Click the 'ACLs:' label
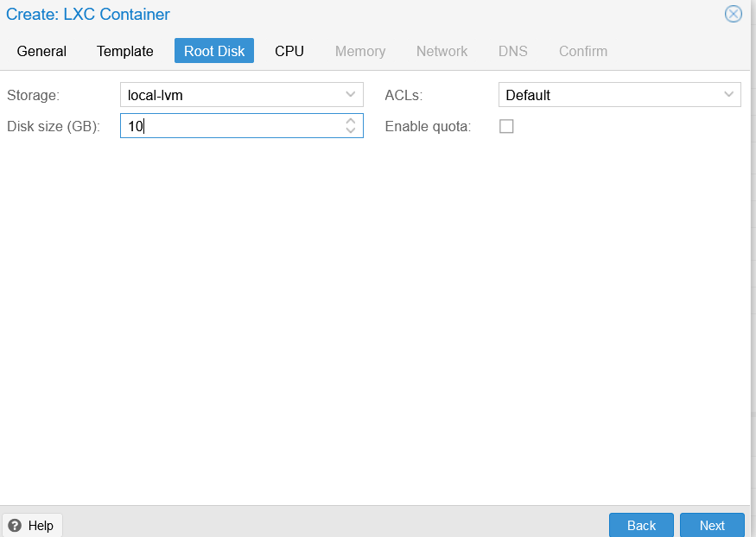This screenshot has width=756, height=537. (x=403, y=95)
